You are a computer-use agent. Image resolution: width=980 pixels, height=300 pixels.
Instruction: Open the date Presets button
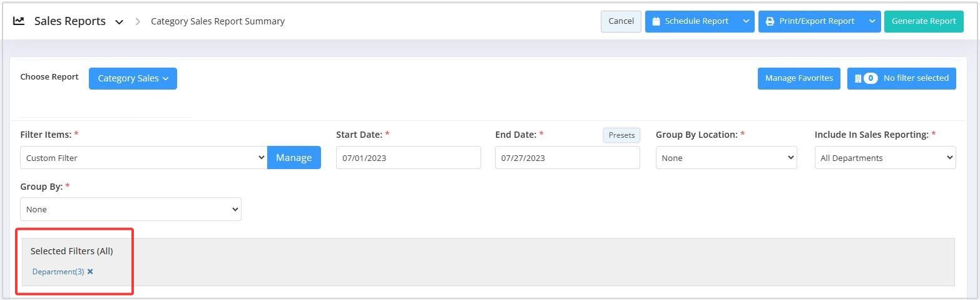pyautogui.click(x=621, y=135)
